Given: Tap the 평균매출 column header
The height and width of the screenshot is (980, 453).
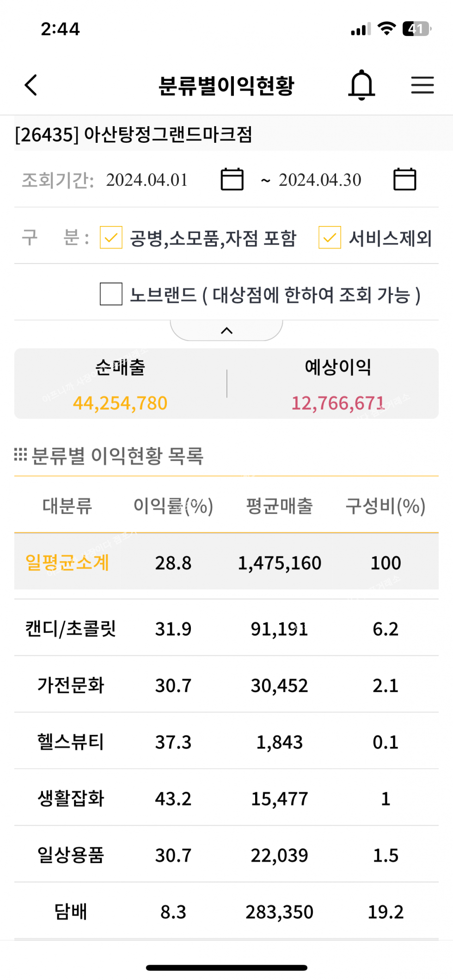Looking at the screenshot, I should [279, 506].
